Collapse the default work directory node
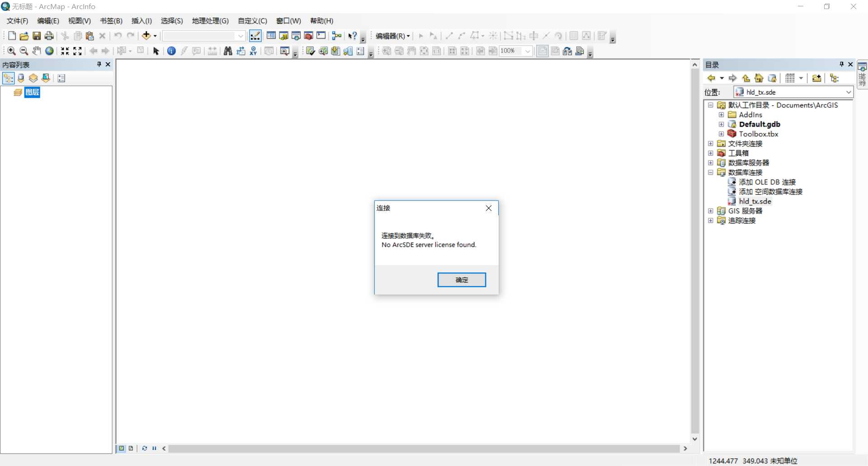Screen dimensions: 868x466 pyautogui.click(x=711, y=105)
